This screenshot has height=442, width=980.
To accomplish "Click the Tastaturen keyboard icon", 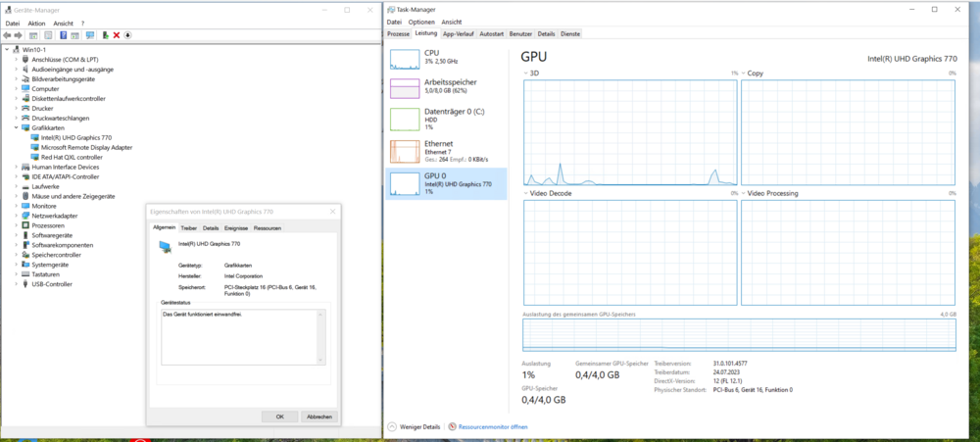I will coord(25,273).
